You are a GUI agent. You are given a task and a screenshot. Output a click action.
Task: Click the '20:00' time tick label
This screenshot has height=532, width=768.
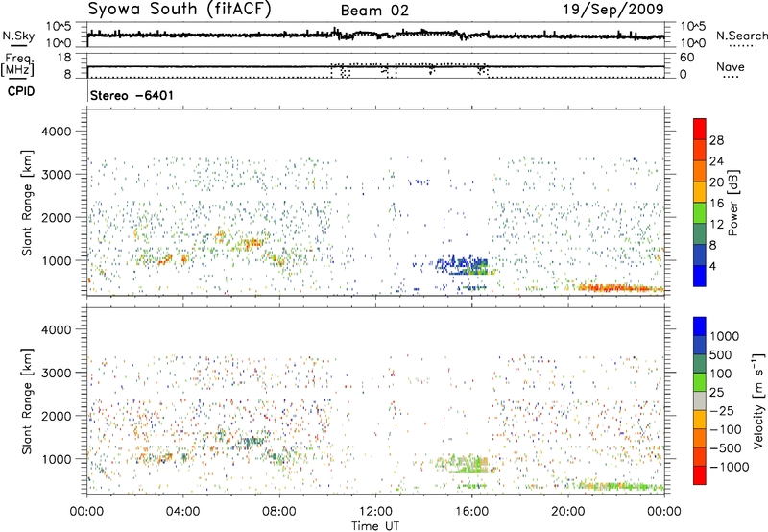tap(567, 512)
